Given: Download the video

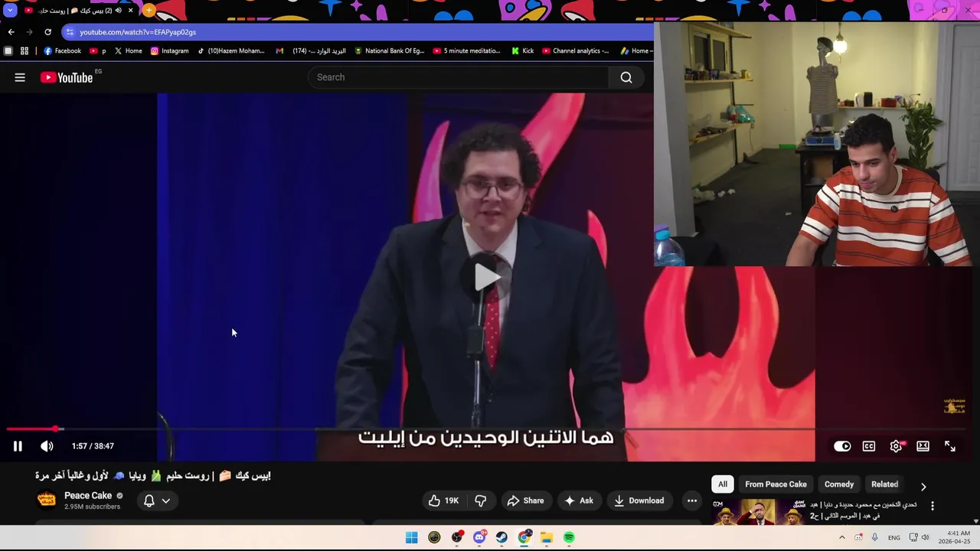Looking at the screenshot, I should pos(639,500).
